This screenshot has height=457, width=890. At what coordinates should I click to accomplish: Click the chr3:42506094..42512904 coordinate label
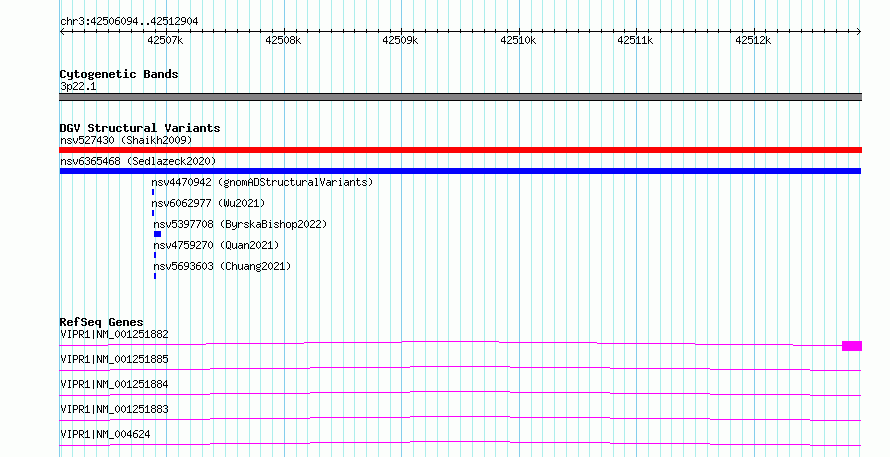[129, 21]
